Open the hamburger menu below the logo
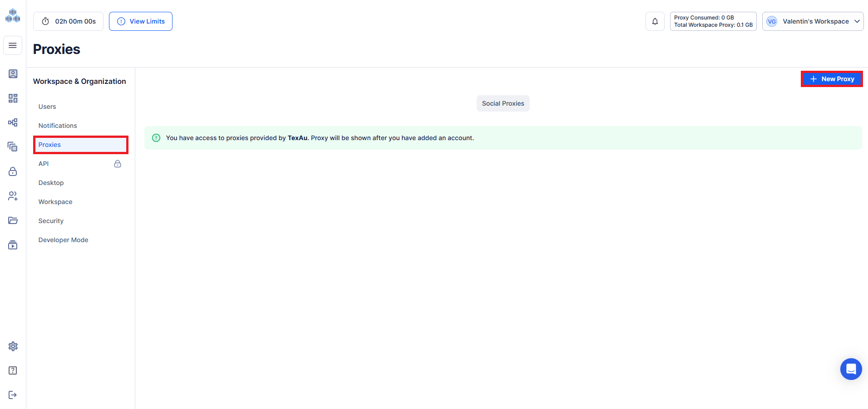Screen dimensions: 868x409 point(13,45)
